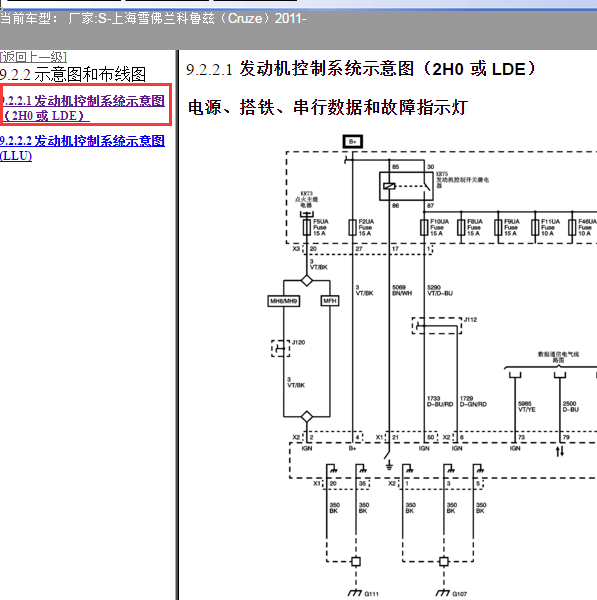The height and width of the screenshot is (600, 597).
Task: Click the 1733 D-BU/RD wire label
Action: (x=440, y=401)
